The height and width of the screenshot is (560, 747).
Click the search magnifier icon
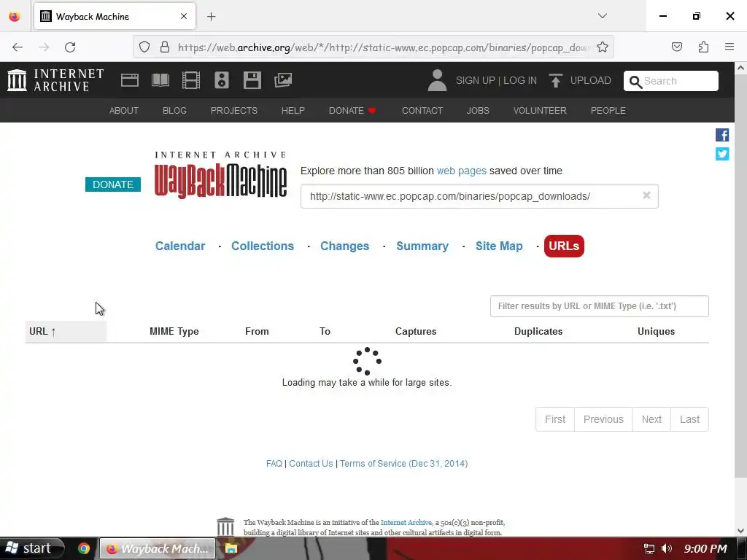[x=635, y=82]
